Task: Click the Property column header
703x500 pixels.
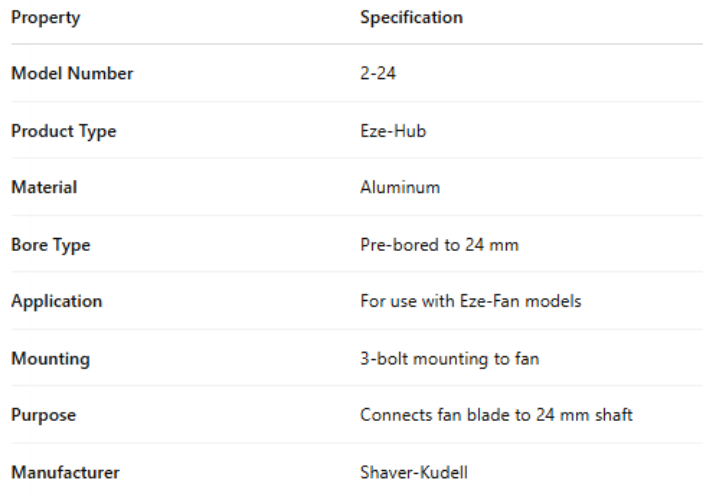Action: pos(46,18)
